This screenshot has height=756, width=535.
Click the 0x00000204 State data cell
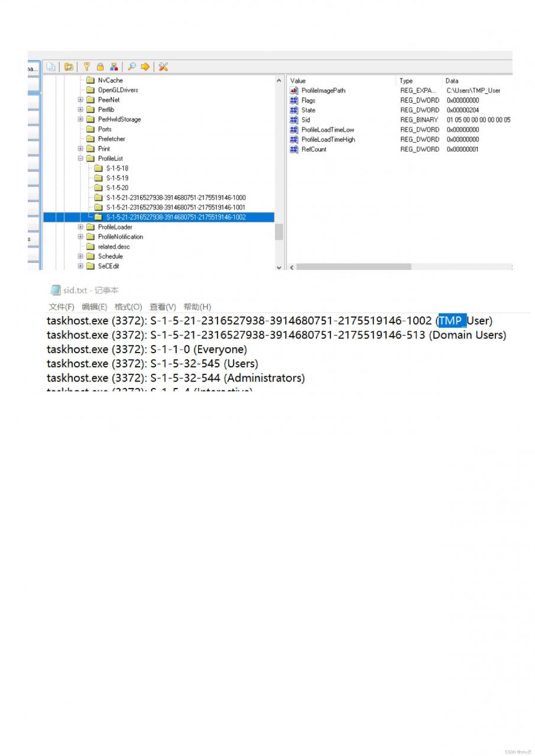click(463, 110)
